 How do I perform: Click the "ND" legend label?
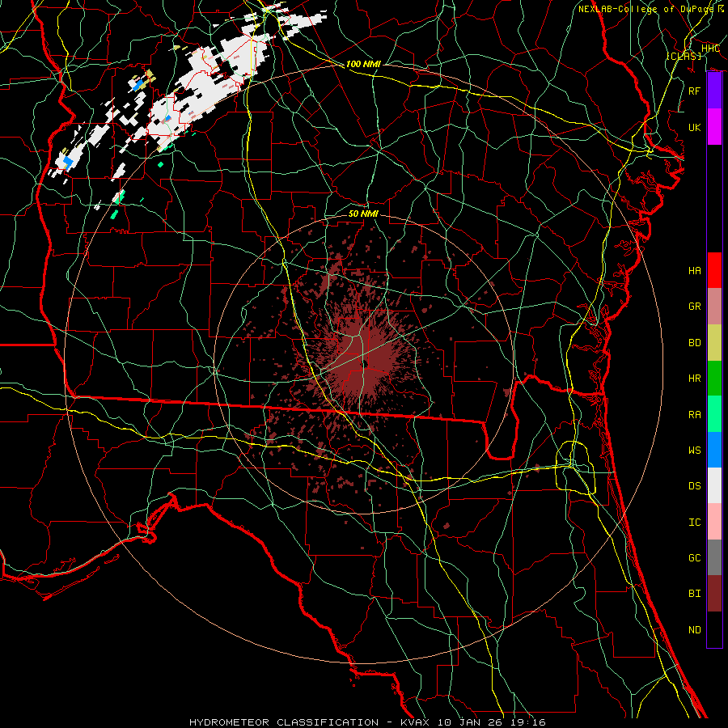tap(695, 629)
